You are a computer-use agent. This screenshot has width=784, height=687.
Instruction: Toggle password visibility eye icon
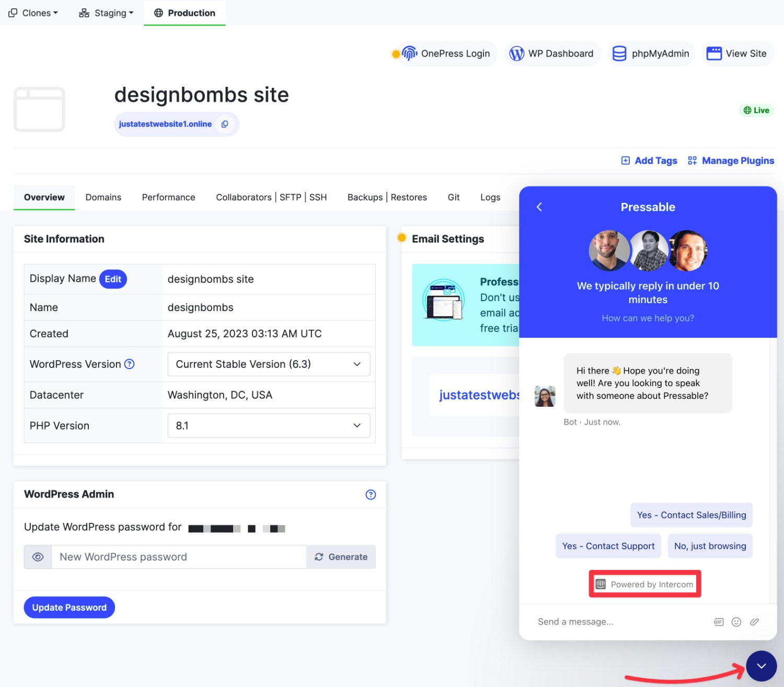click(38, 557)
